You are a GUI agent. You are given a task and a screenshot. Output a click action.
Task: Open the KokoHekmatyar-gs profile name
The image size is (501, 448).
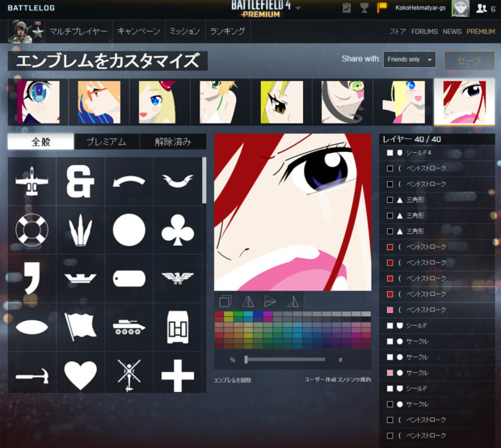point(420,8)
